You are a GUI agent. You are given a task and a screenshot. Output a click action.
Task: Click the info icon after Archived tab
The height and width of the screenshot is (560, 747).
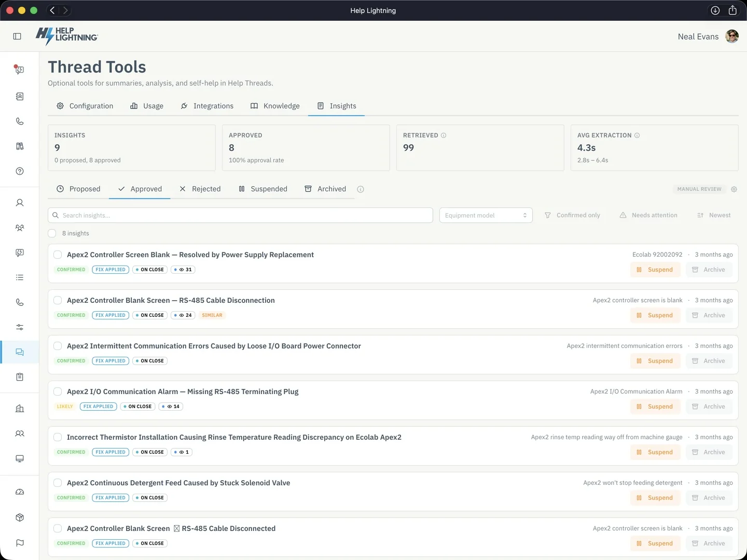(361, 189)
